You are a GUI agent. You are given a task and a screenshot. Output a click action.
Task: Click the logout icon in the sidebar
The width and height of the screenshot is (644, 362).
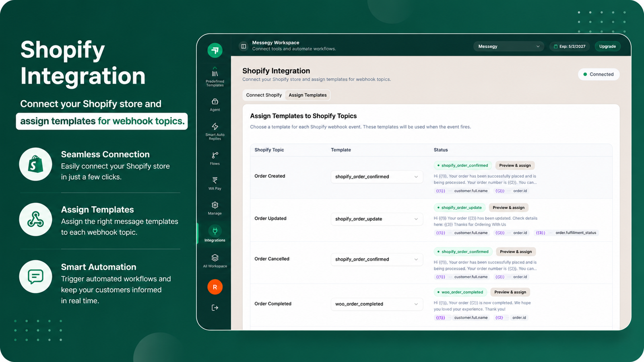point(215,308)
